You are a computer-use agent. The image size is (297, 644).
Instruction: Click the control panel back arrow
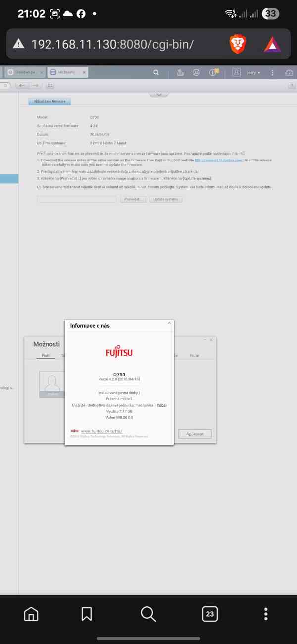click(x=22, y=86)
